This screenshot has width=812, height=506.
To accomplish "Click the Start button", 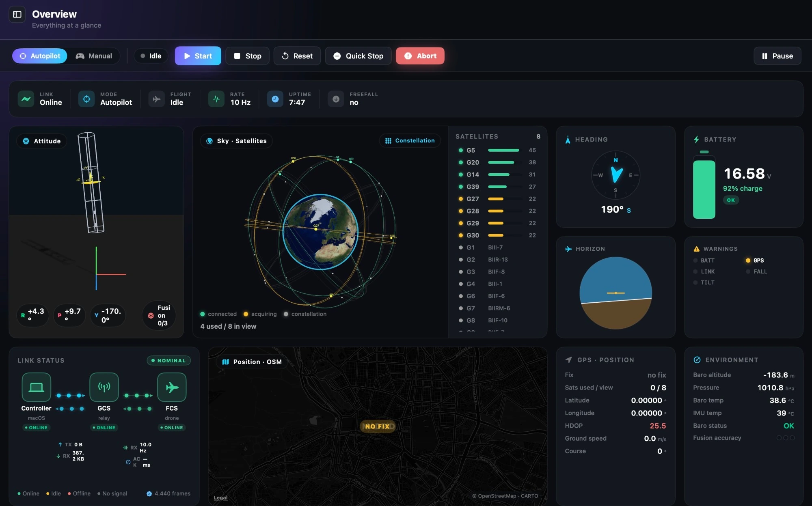I will click(x=198, y=56).
